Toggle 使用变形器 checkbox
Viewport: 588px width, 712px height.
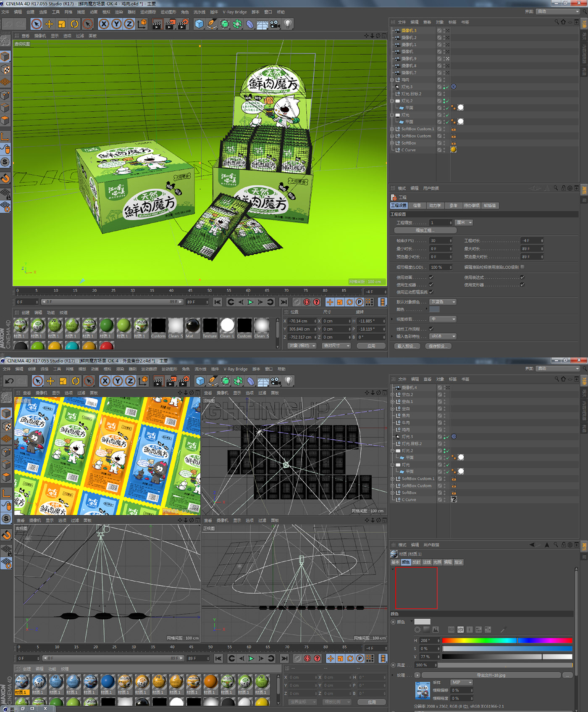[x=522, y=285]
